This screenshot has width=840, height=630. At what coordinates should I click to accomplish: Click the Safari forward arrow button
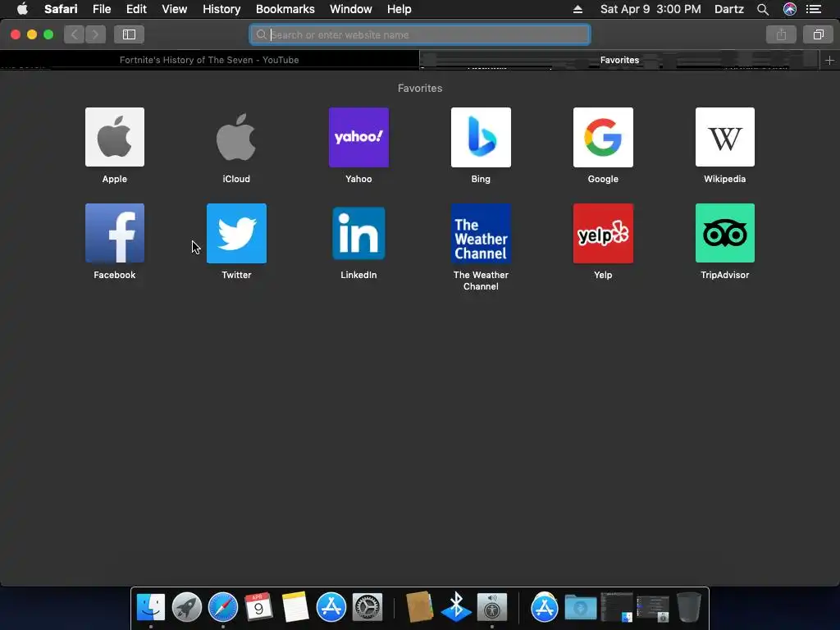point(95,34)
